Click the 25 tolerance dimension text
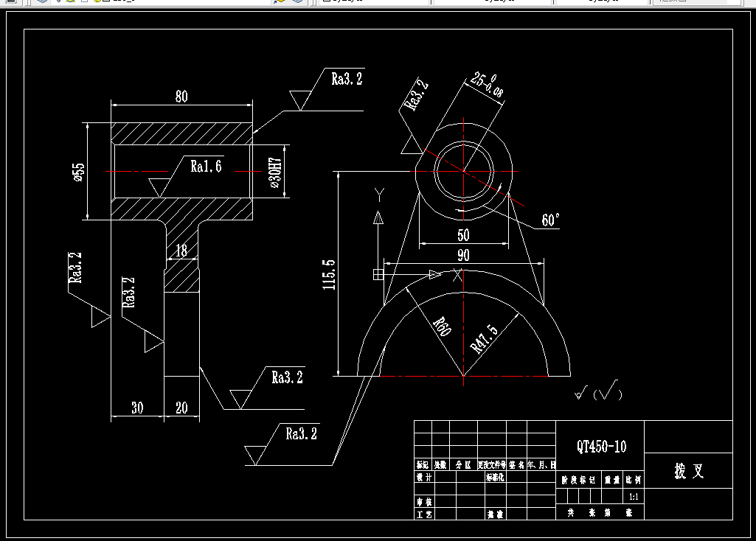Image resolution: width=756 pixels, height=541 pixels. (488, 85)
